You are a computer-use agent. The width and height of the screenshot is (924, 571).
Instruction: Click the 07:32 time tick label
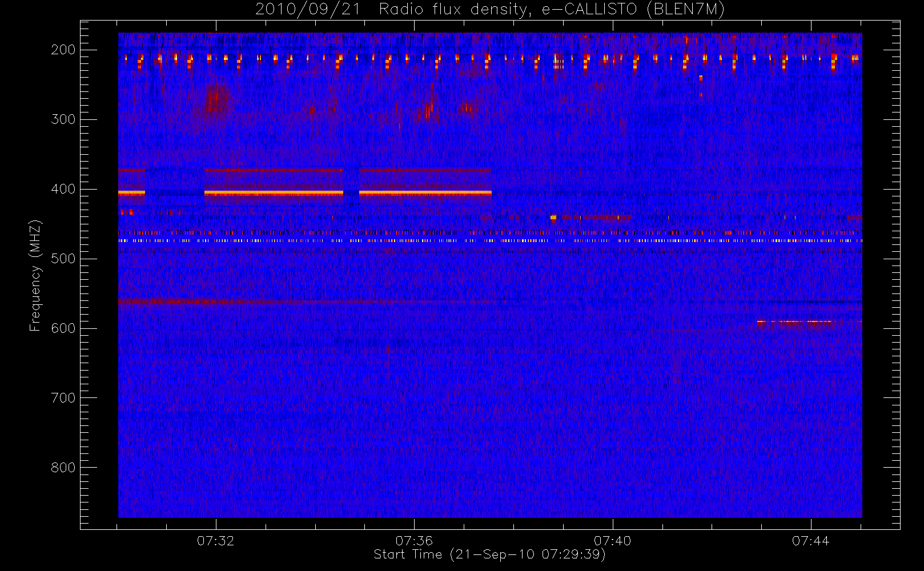(216, 541)
